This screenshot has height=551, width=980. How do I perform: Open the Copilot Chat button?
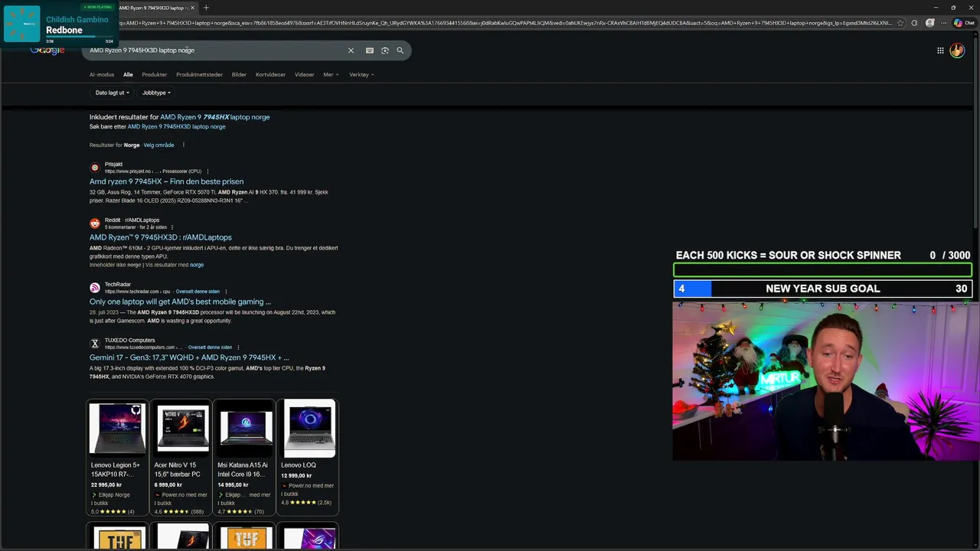pos(964,23)
